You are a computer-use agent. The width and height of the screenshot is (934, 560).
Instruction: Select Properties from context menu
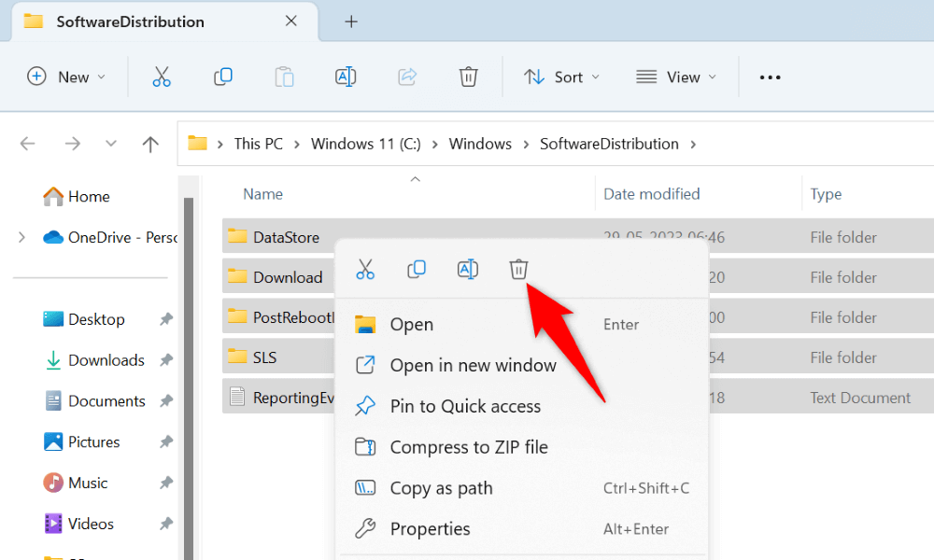coord(430,529)
